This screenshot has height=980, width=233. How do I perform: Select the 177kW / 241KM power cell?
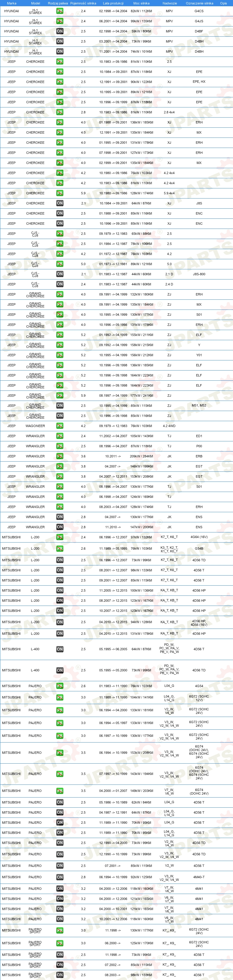pyautogui.click(x=141, y=396)
